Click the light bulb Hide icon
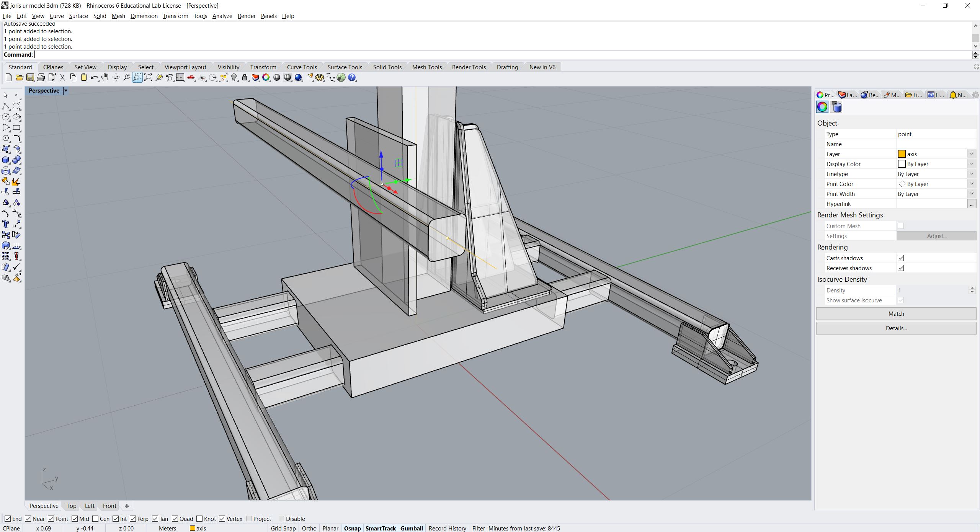 tap(234, 78)
